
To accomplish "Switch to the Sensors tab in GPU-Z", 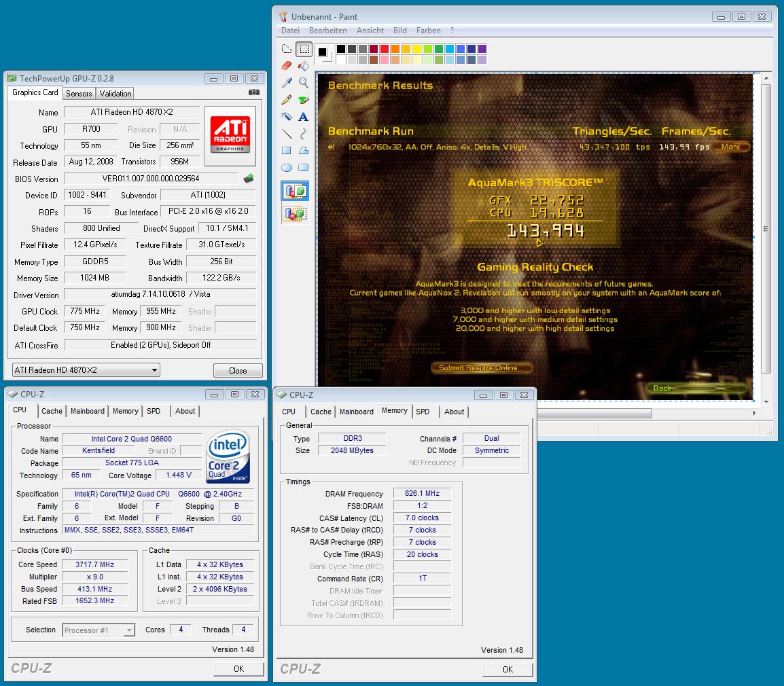I will pos(79,94).
